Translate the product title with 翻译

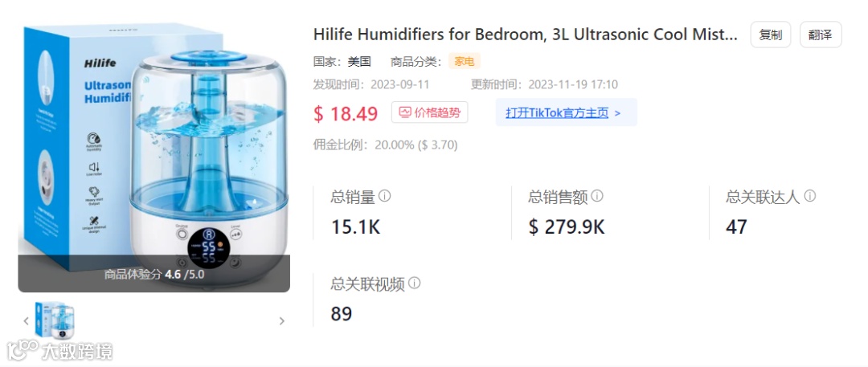[x=821, y=35]
